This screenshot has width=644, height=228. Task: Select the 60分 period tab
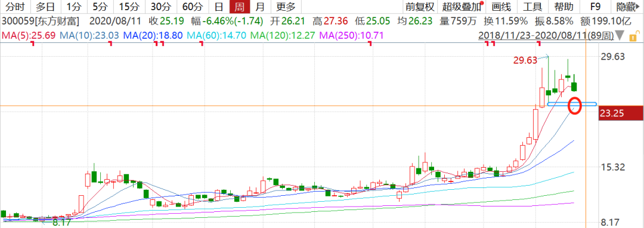tap(193, 7)
